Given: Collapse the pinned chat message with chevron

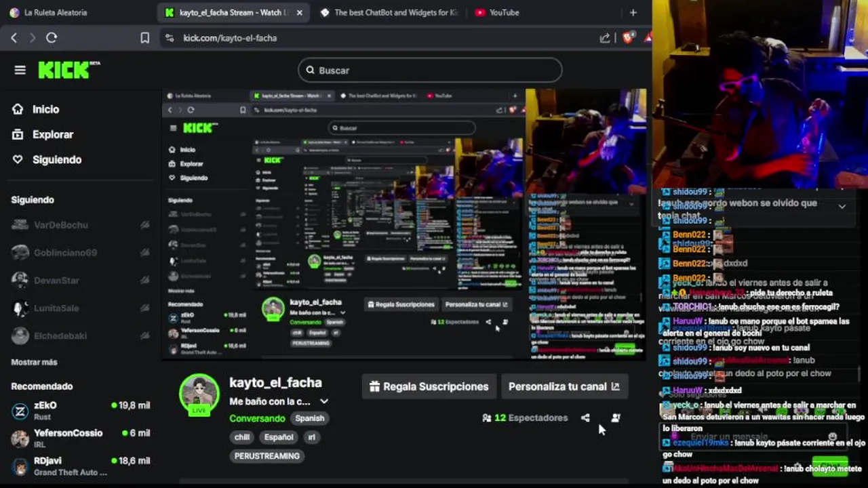Looking at the screenshot, I should 842,207.
